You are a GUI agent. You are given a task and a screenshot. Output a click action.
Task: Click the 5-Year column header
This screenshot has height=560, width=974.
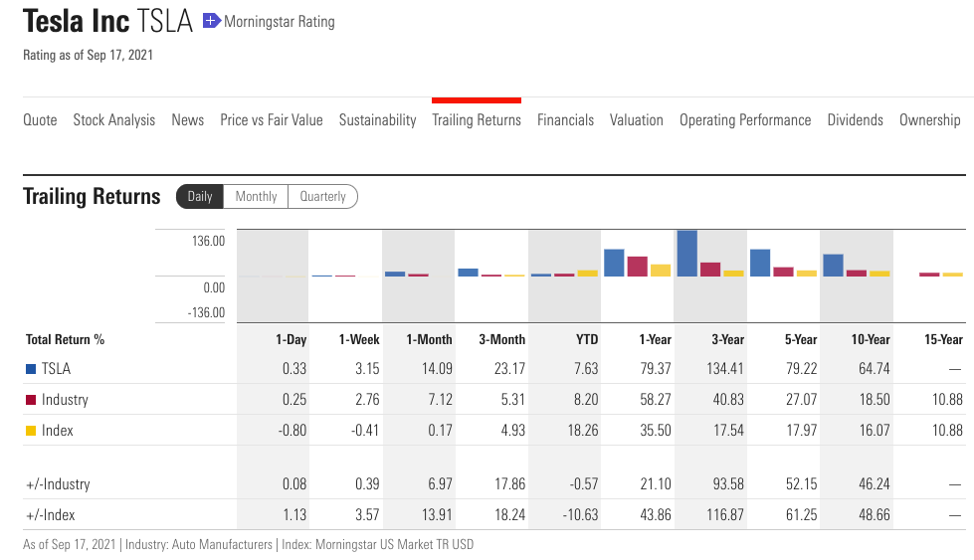801,339
